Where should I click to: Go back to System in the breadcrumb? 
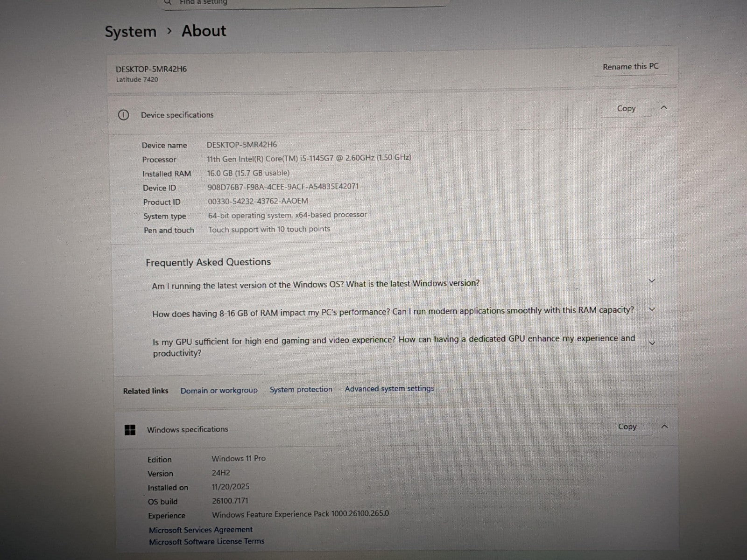[131, 32]
